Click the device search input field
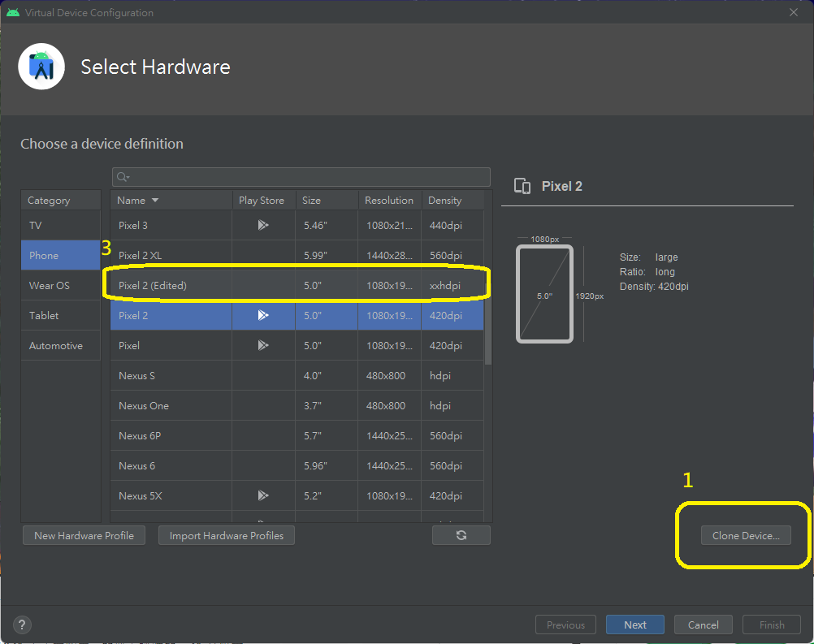Viewport: 814px width, 644px height. [x=301, y=177]
